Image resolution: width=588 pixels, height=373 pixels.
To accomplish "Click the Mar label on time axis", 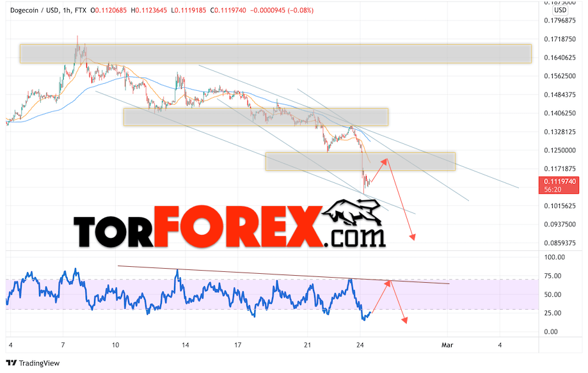I will pos(447,345).
